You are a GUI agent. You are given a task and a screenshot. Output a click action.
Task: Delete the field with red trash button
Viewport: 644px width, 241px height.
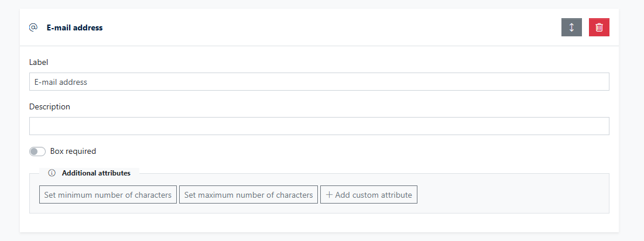coord(599,27)
